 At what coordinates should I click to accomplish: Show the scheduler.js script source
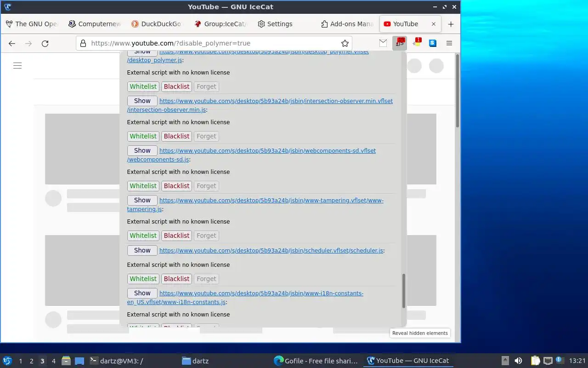[x=142, y=250]
